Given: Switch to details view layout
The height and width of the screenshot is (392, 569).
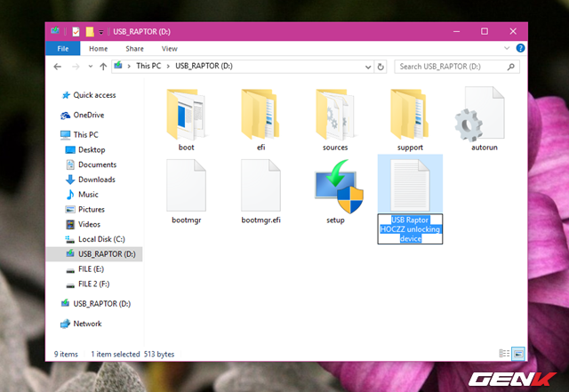Looking at the screenshot, I should click(504, 354).
